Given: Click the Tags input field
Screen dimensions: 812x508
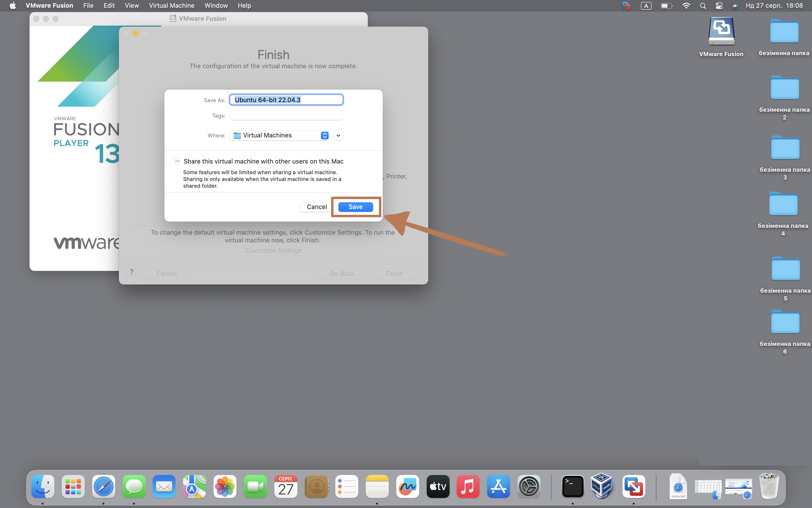Looking at the screenshot, I should click(286, 115).
